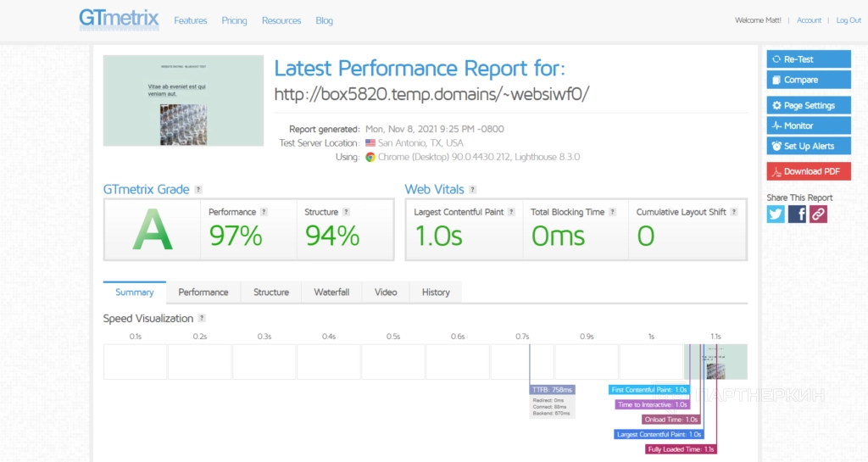Click the Facebook share icon

pos(797,214)
